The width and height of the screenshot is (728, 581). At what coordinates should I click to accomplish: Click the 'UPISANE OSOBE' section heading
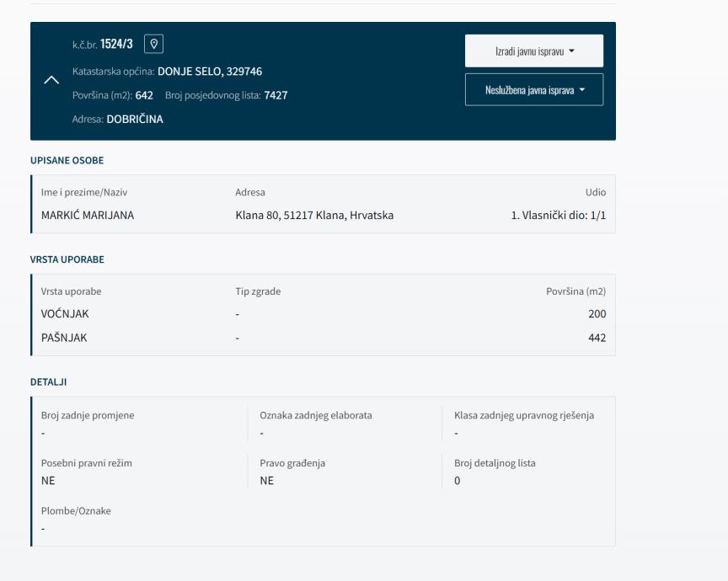click(67, 161)
